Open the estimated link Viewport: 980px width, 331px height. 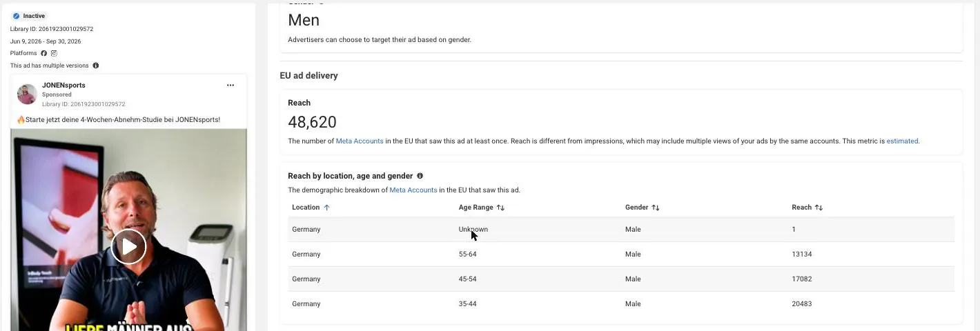[x=902, y=141]
